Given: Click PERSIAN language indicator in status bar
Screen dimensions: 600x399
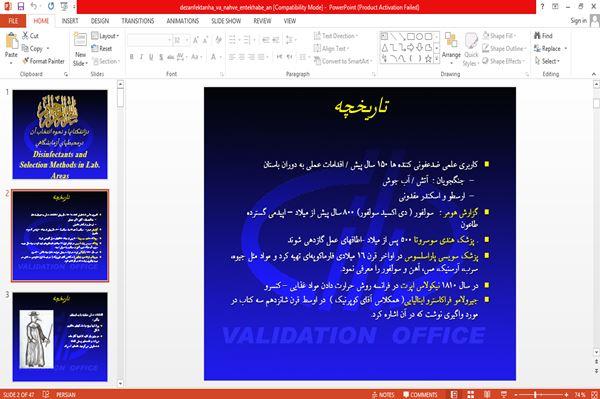Looking at the screenshot, I should pyautogui.click(x=66, y=394).
